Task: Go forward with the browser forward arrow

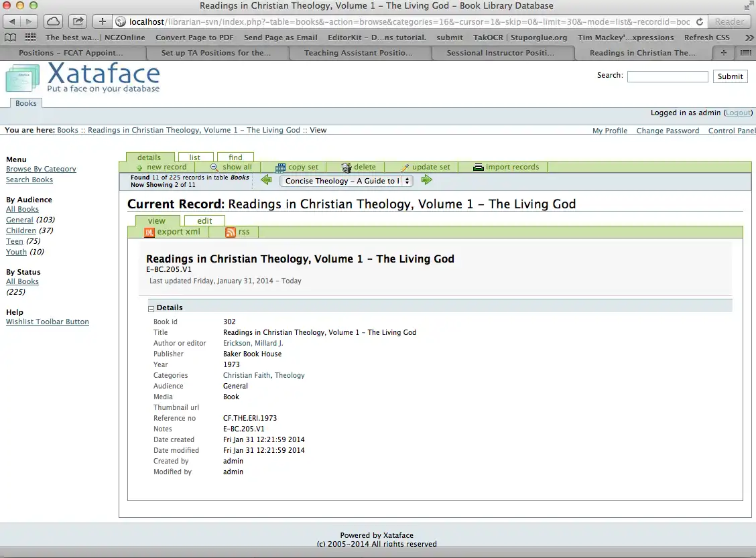Action: tap(29, 21)
